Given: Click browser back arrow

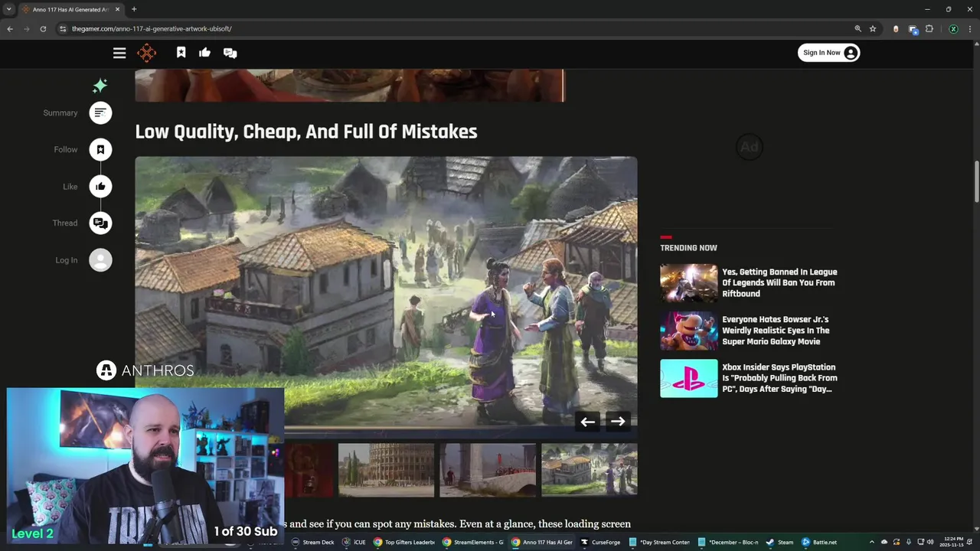Looking at the screenshot, I should click(x=10, y=28).
